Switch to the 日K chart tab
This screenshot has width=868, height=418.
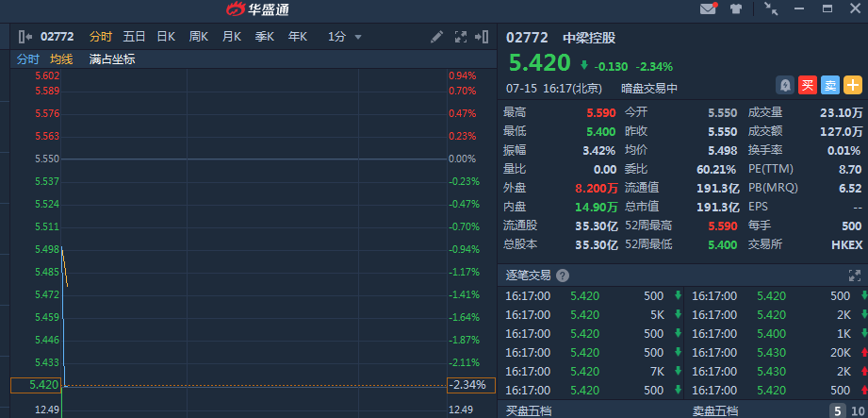click(x=166, y=37)
